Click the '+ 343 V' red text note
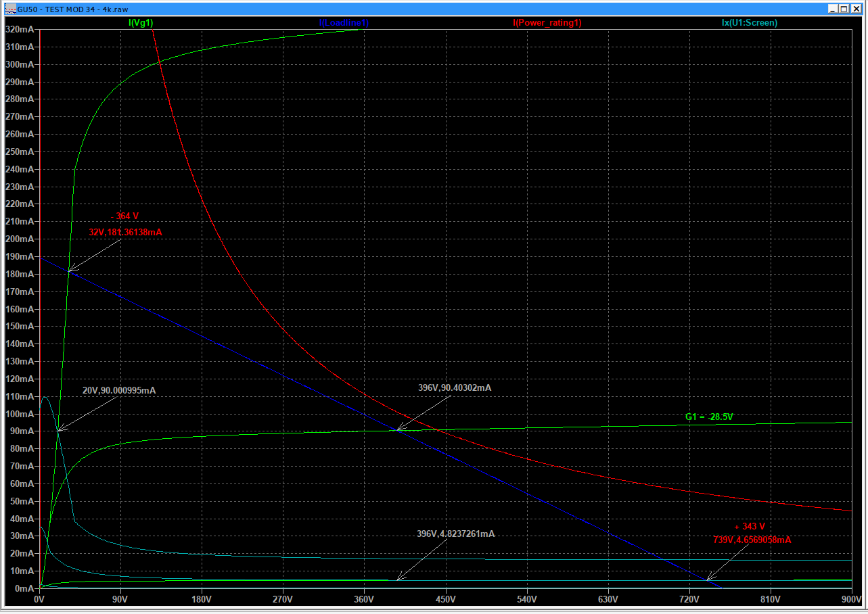 click(750, 526)
